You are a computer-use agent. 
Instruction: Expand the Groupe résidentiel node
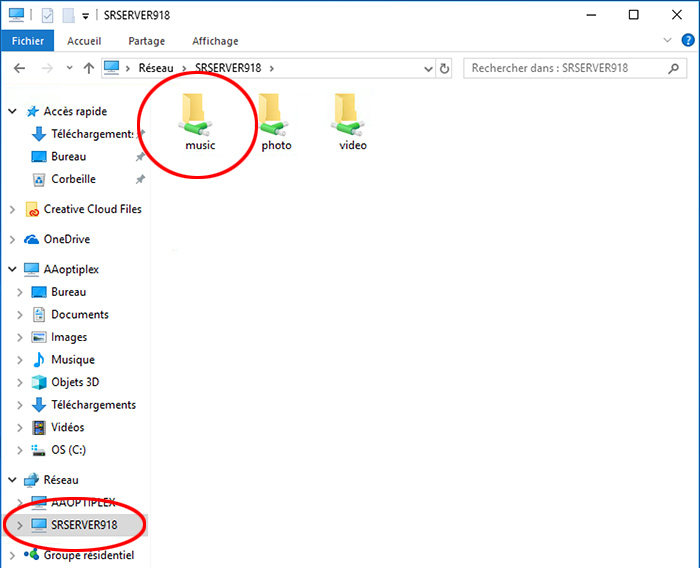12,555
